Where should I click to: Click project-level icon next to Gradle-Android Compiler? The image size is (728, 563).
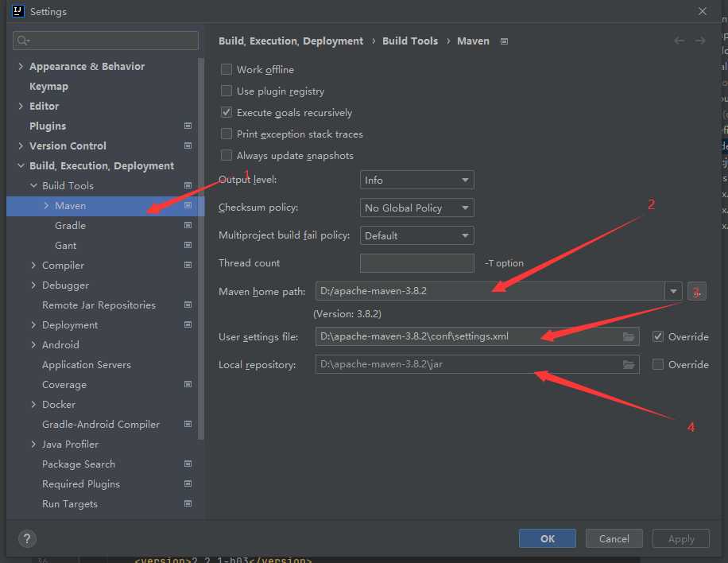(x=188, y=424)
